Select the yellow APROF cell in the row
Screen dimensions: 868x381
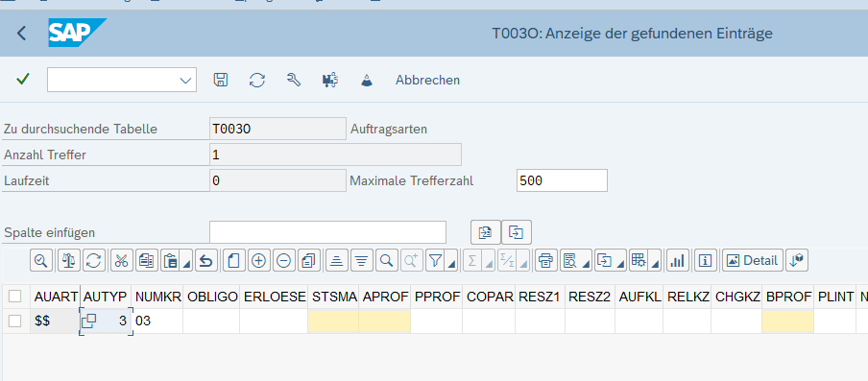(385, 321)
